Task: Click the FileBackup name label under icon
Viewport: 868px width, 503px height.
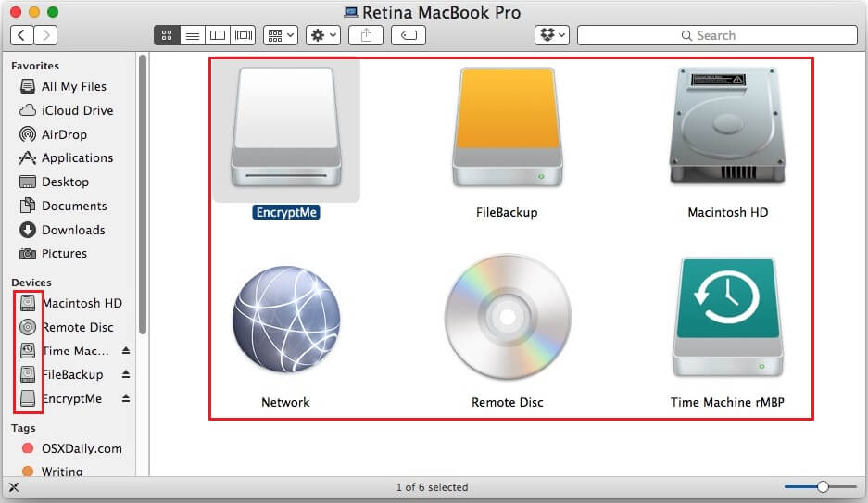Action: [x=507, y=212]
